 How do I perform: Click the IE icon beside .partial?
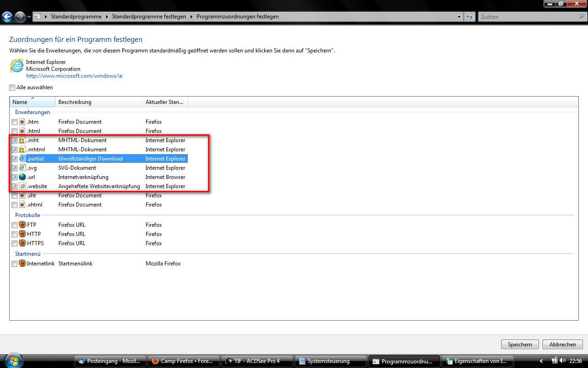click(x=22, y=159)
